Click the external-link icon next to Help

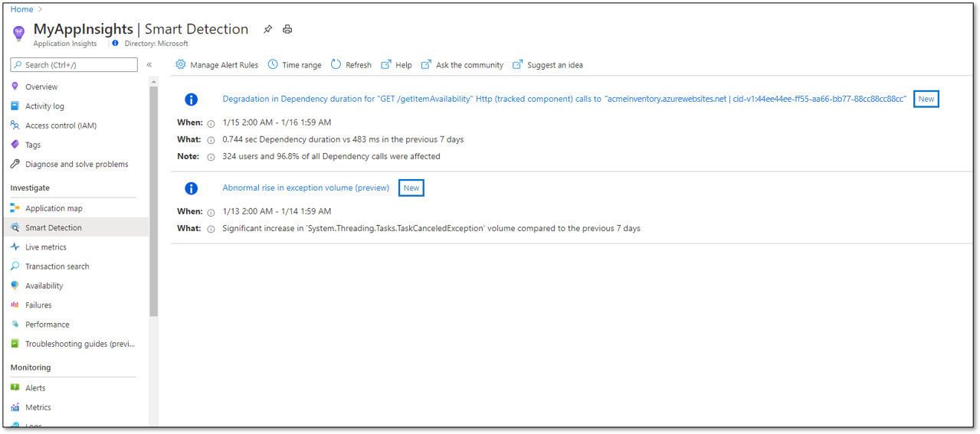pyautogui.click(x=386, y=64)
